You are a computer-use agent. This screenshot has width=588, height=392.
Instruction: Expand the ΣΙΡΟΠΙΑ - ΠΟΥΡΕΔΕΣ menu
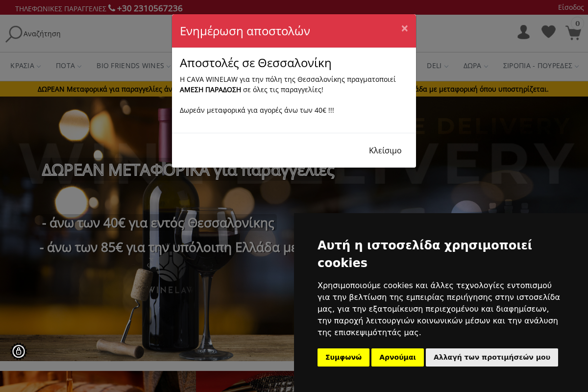pos(541,66)
